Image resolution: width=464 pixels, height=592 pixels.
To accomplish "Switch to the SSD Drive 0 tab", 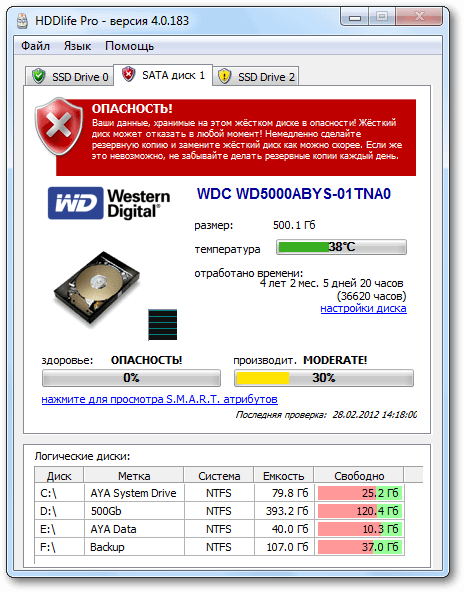I will [69, 77].
